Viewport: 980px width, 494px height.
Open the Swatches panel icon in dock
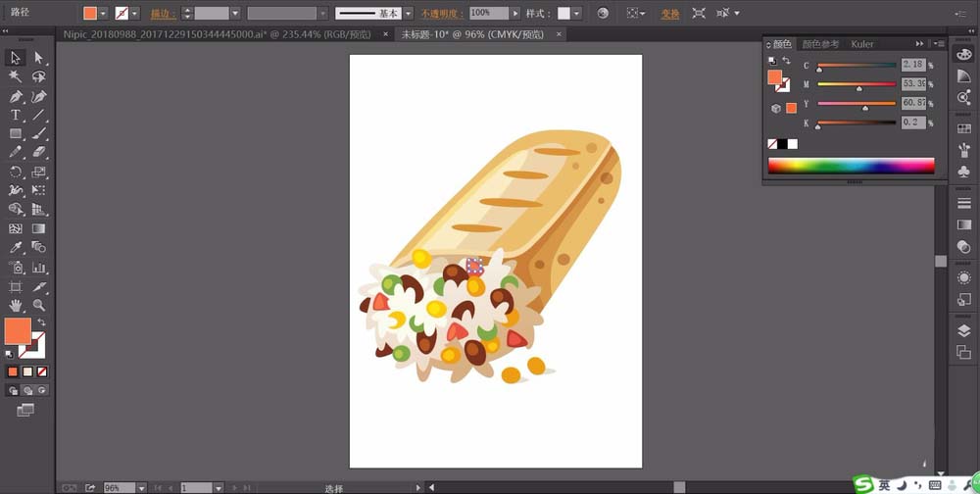point(963,128)
